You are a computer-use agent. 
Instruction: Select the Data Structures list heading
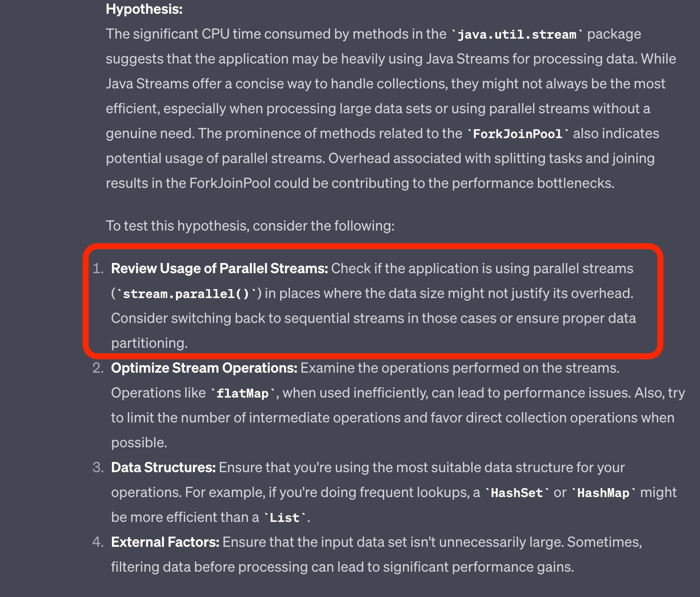[163, 468]
